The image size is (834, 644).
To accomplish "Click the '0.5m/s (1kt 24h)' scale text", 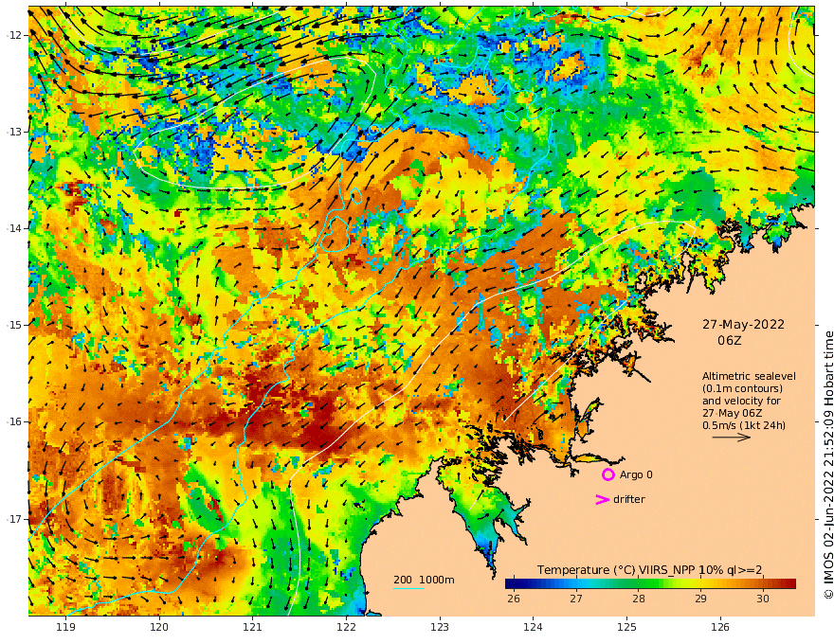I will [744, 425].
